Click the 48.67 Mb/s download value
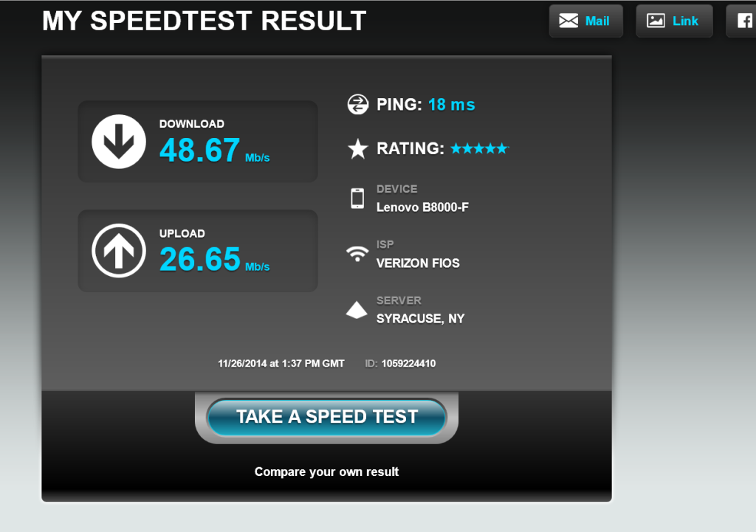The image size is (756, 532). 215,151
